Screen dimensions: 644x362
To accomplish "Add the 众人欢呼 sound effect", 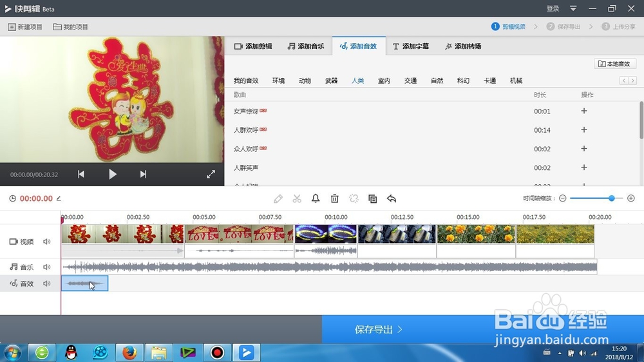I will click(583, 149).
